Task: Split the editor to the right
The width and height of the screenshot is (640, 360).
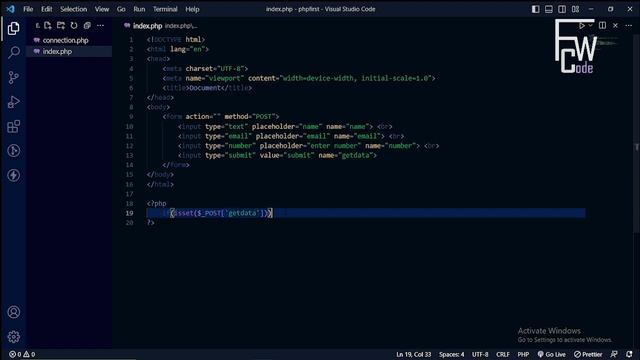Action: click(602, 25)
